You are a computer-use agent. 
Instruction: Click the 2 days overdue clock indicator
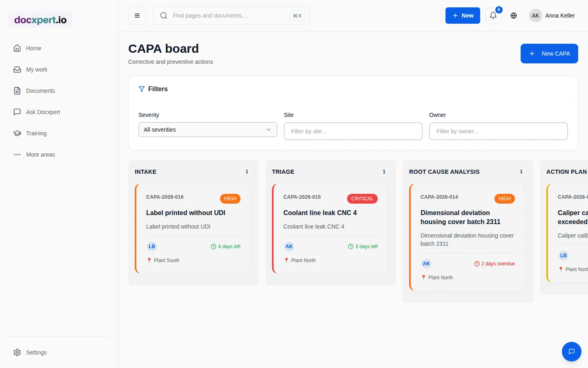click(x=494, y=264)
